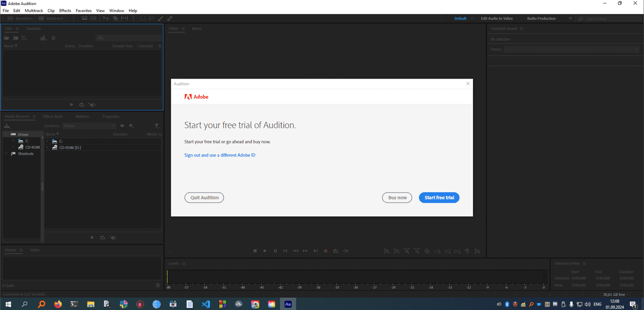Click the filter funnel in Media Browser
This screenshot has height=310, width=644.
[x=156, y=126]
